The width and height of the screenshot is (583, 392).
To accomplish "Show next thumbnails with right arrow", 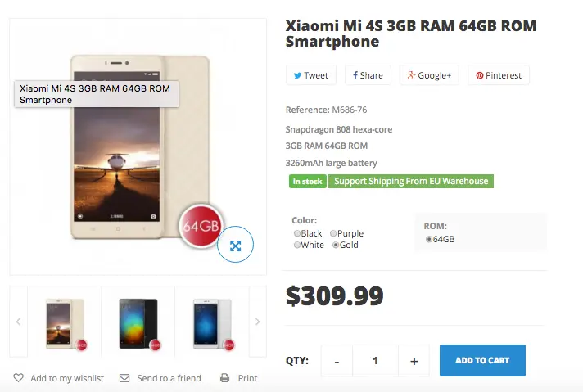I will [x=257, y=322].
